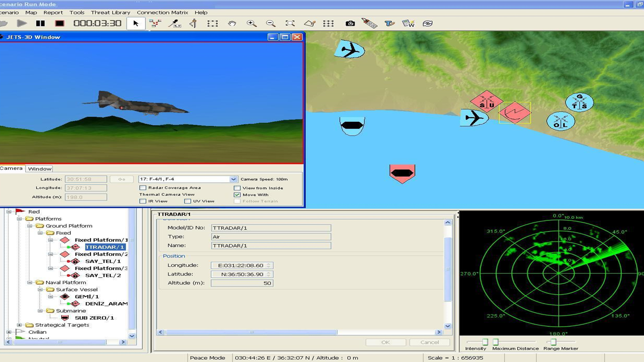The width and height of the screenshot is (644, 362).
Task: Select the X,Y coordinate picker tool
Action: (x=174, y=23)
